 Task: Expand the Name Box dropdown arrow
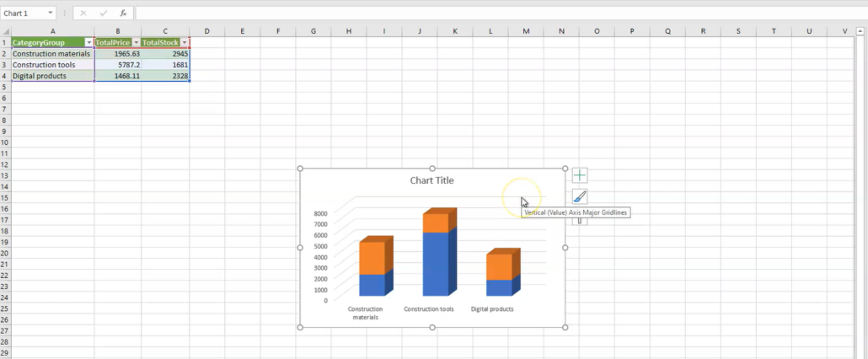(x=51, y=13)
